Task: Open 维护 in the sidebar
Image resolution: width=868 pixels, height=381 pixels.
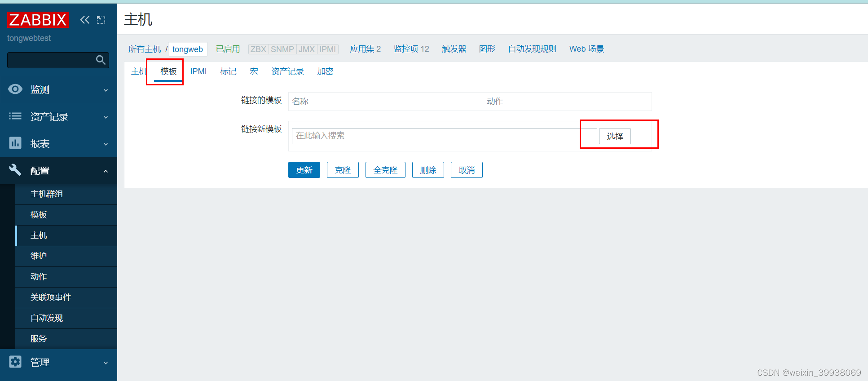Action: coord(66,256)
